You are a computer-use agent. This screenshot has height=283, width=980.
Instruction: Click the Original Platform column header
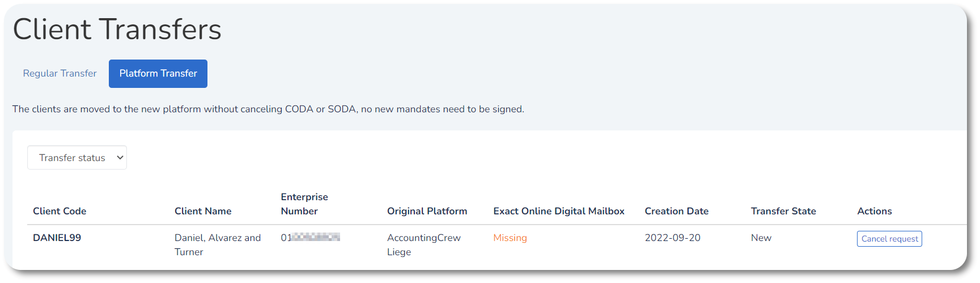(x=427, y=211)
